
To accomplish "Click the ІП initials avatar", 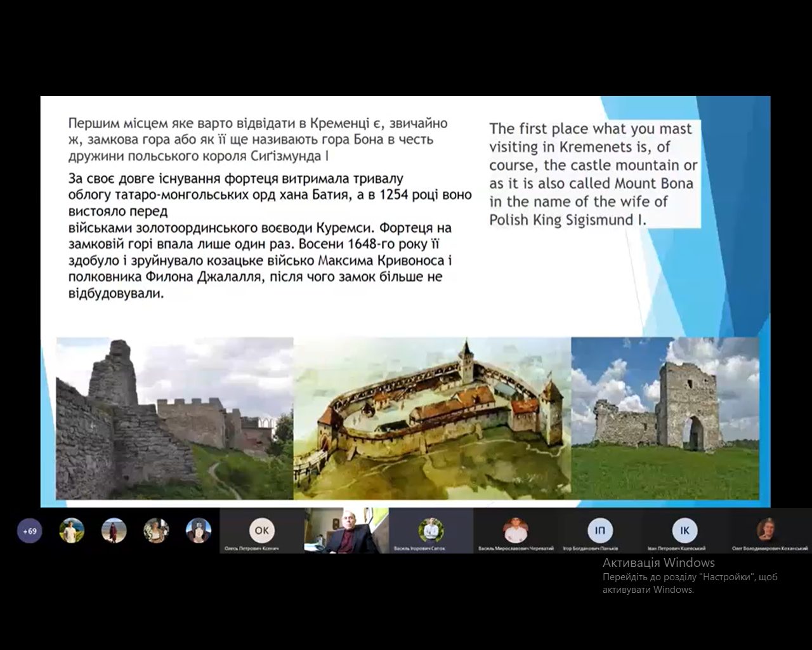I will click(x=600, y=529).
